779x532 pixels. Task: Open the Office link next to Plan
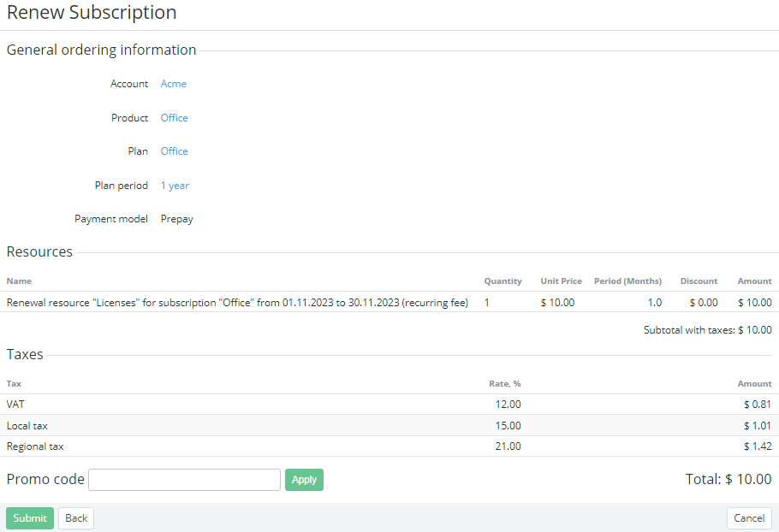(x=174, y=151)
